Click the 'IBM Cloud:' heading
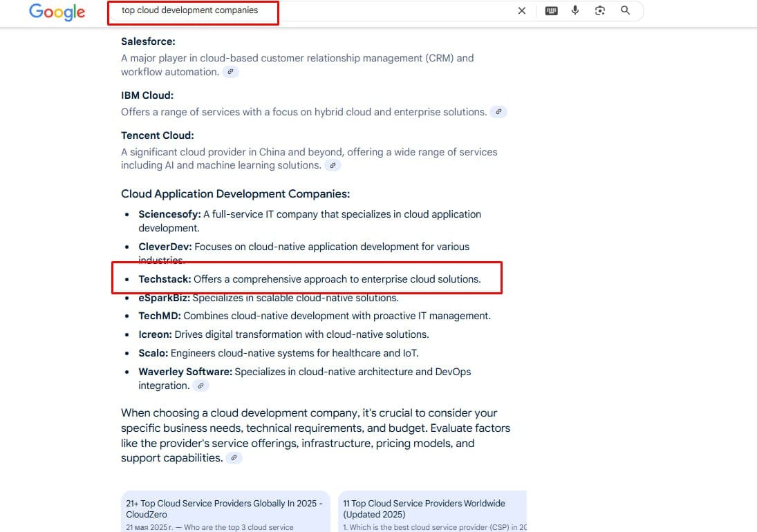This screenshot has height=532, width=757. (147, 95)
